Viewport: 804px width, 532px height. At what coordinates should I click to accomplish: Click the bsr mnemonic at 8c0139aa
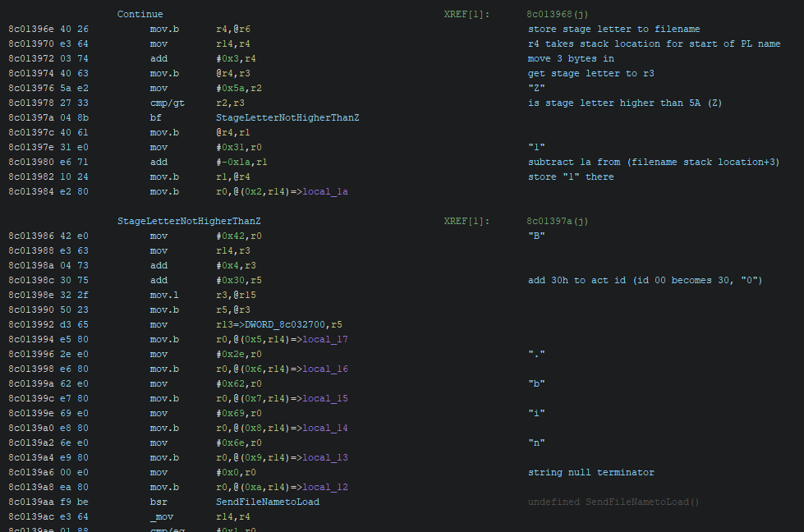pos(159,502)
